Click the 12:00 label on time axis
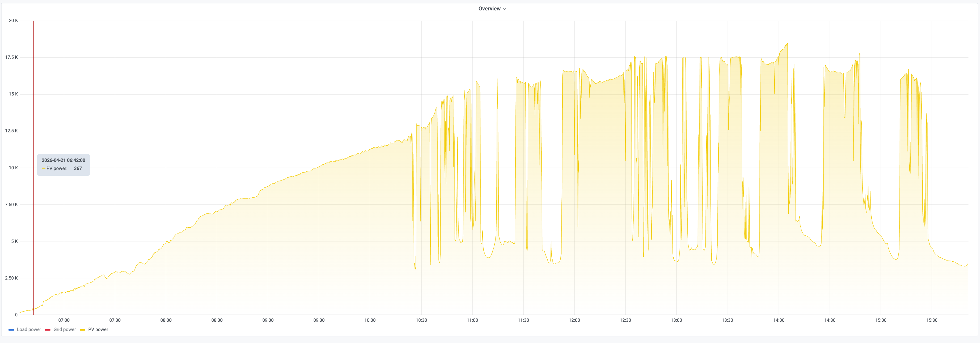Screen dimensions: 980x343 (574, 320)
